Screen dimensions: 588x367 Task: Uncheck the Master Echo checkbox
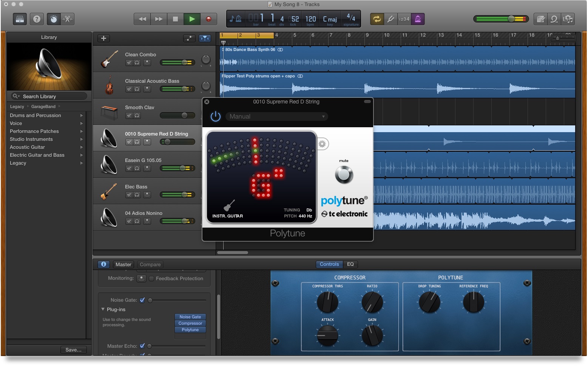[x=142, y=346]
